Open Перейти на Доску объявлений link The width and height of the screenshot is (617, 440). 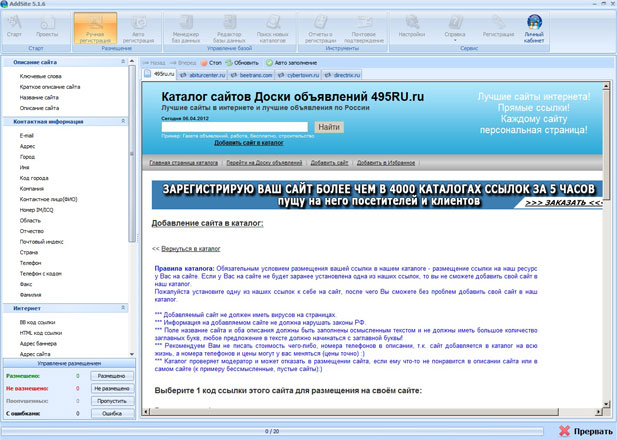point(264,163)
